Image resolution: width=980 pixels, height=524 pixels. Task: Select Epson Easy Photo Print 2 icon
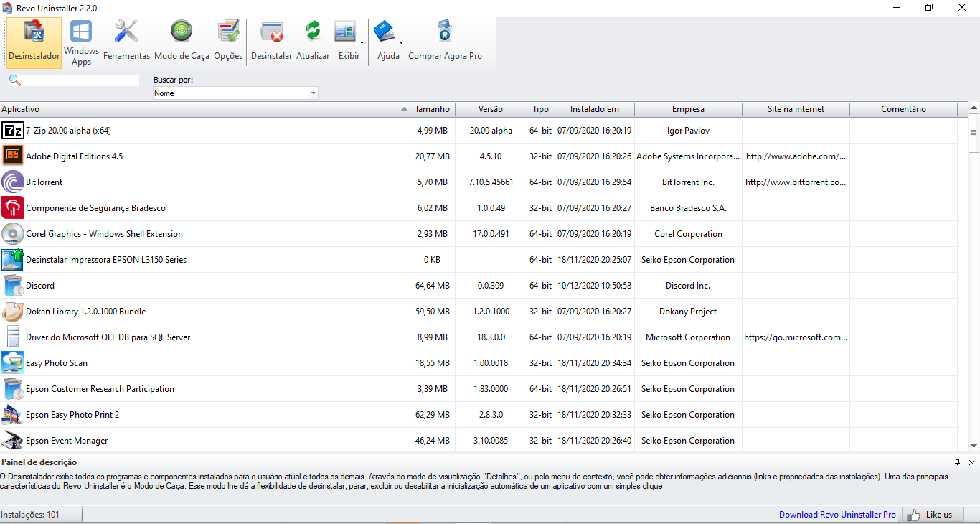pyautogui.click(x=13, y=415)
